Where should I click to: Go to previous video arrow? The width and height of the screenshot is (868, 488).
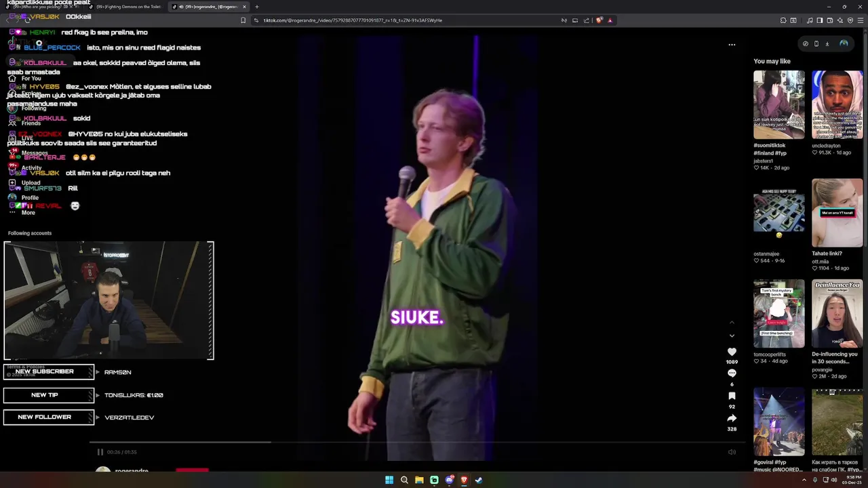coord(732,323)
